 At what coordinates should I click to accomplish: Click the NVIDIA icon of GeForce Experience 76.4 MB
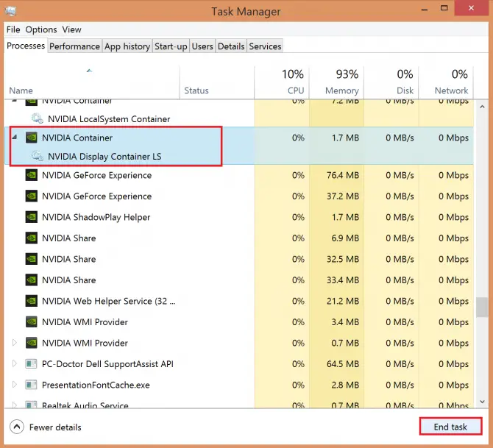coord(32,175)
